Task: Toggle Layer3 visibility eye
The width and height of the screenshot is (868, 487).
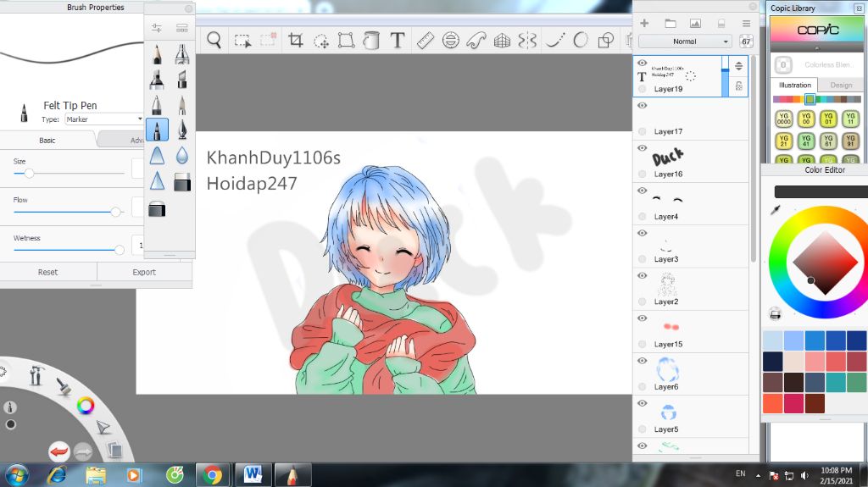Action: (x=643, y=233)
